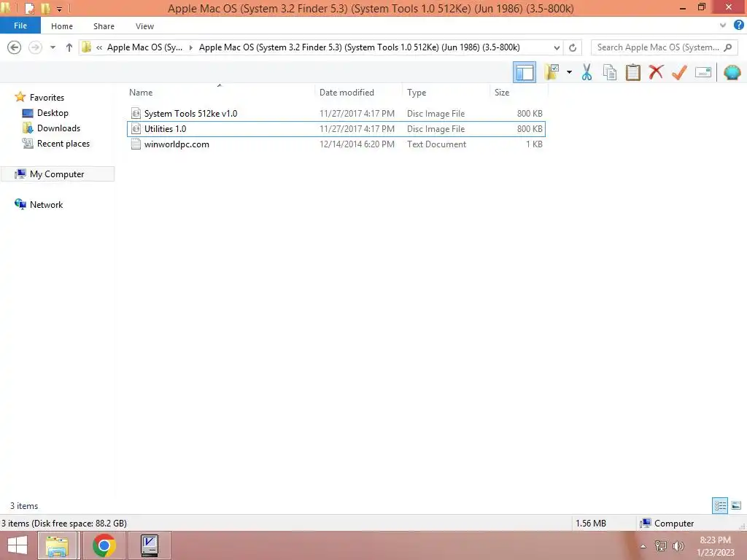This screenshot has width=747, height=560.
Task: Launch Google Chrome from the taskbar
Action: tap(104, 545)
